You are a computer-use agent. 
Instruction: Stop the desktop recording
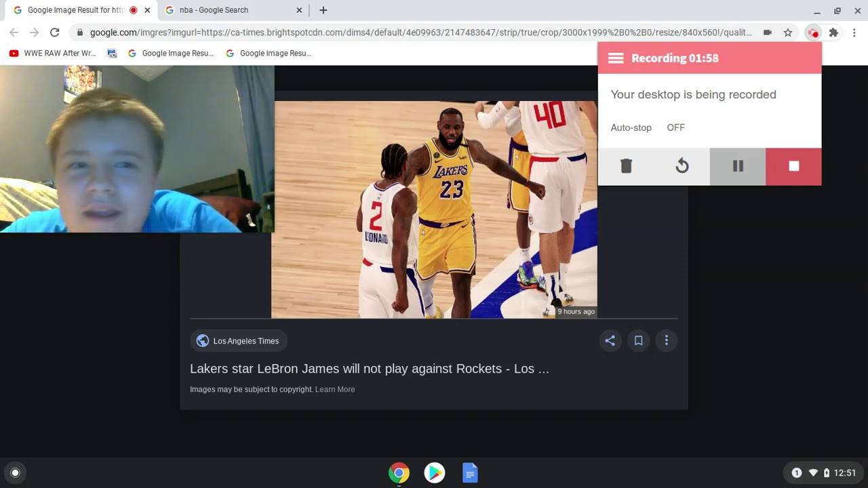[793, 166]
